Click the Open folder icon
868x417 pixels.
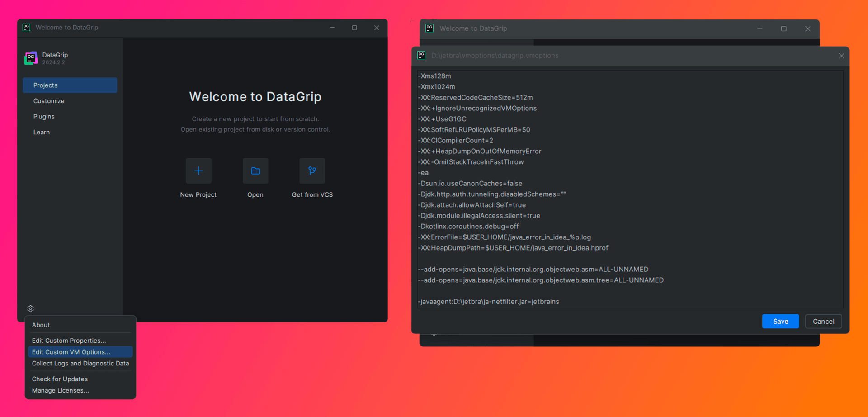(255, 171)
